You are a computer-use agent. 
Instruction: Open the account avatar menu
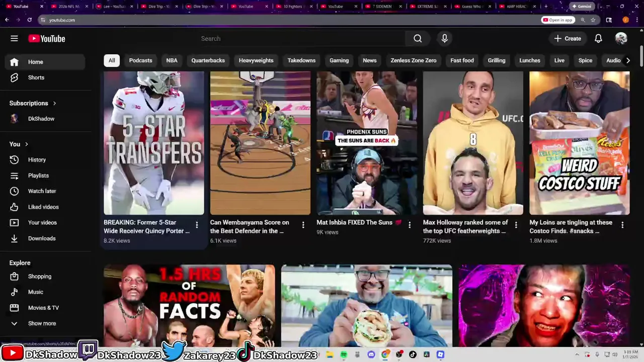[621, 39]
